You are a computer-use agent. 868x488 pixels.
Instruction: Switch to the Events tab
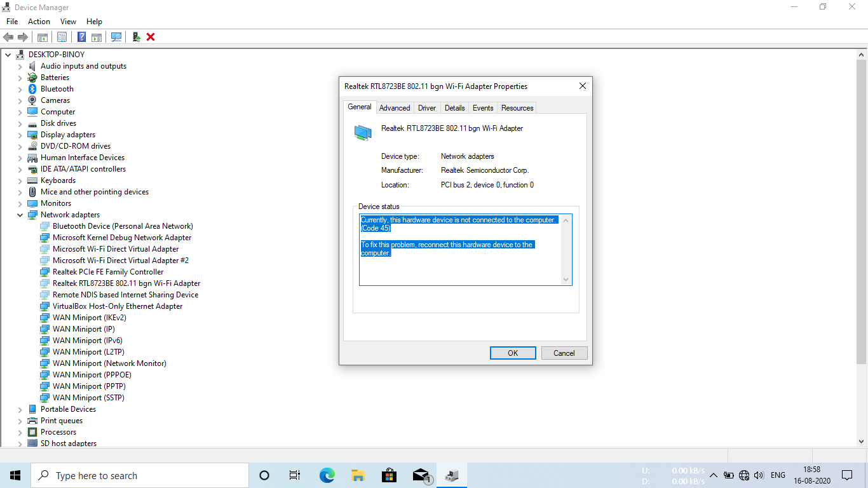click(483, 108)
